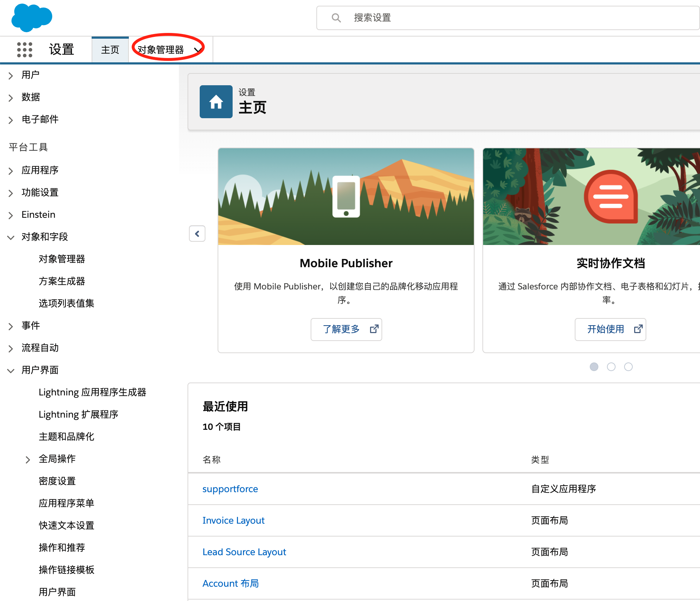This screenshot has height=601, width=700.
Task: Open the Lead Source Layout link
Action: point(244,552)
